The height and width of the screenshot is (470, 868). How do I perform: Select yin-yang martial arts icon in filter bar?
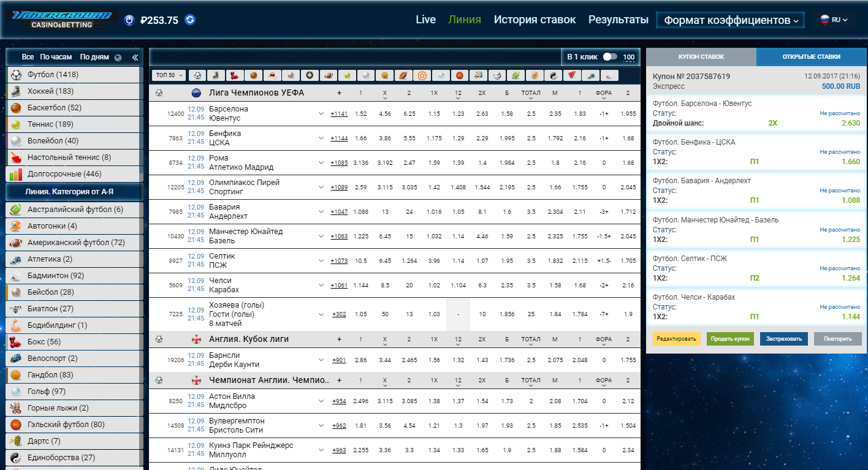(554, 75)
